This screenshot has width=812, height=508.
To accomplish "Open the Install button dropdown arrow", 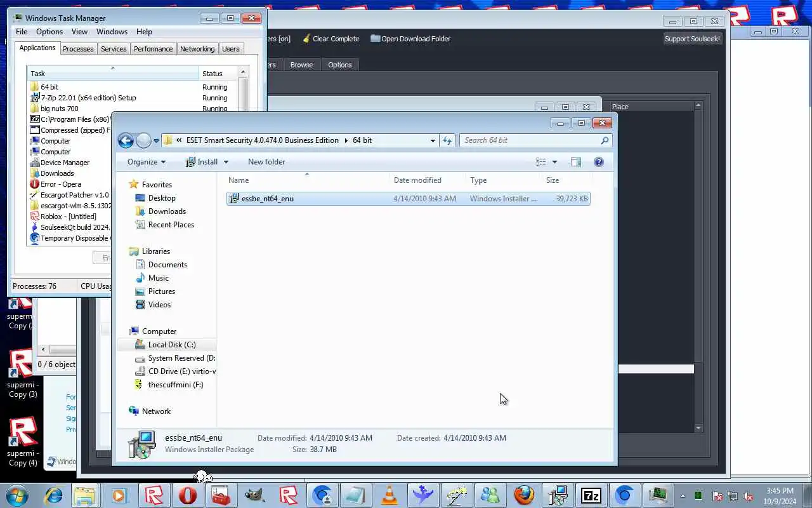I will pyautogui.click(x=226, y=162).
